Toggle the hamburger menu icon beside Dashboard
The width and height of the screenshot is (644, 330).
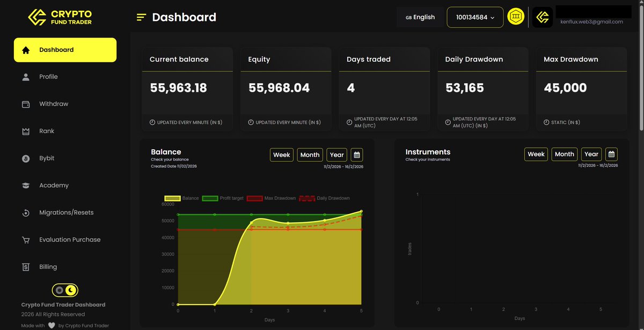click(x=142, y=17)
